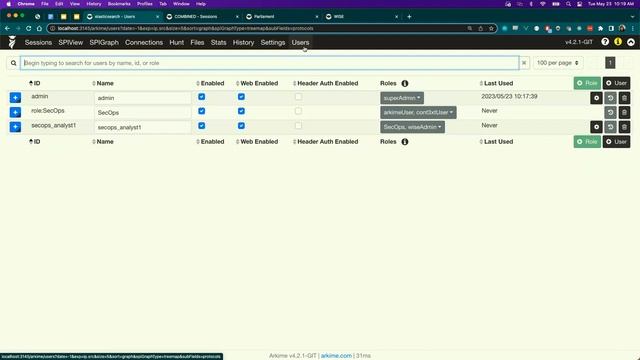Open the superAdmin roles dropdown

click(402, 98)
